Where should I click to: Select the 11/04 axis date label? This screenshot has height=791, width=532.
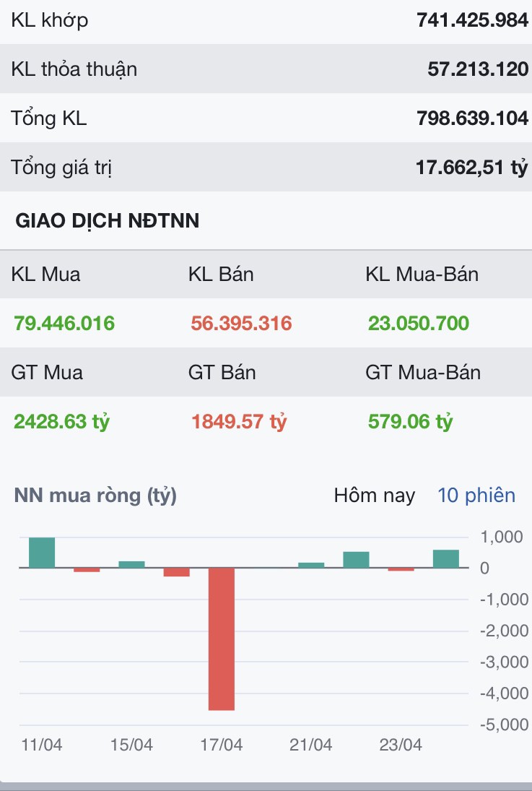42,745
